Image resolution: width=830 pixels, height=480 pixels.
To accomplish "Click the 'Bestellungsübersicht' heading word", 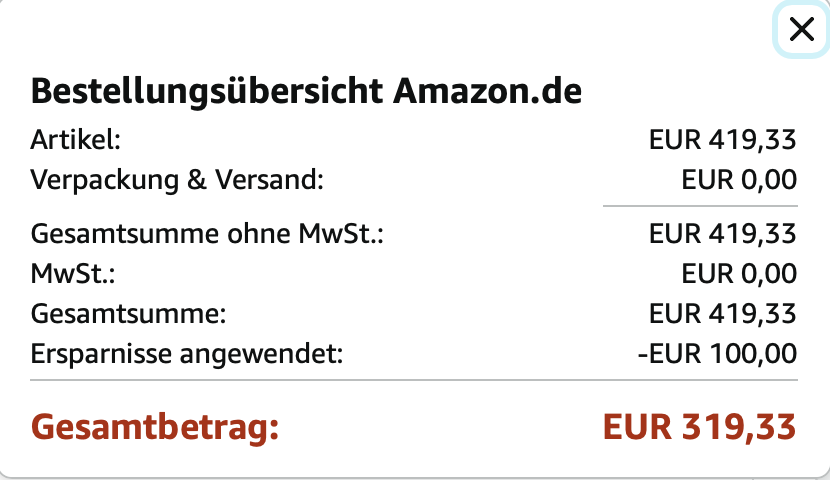I will (x=207, y=92).
